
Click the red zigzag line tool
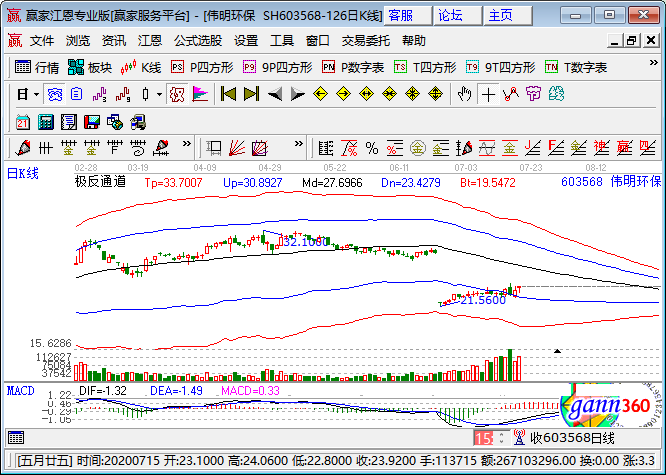coord(511,94)
